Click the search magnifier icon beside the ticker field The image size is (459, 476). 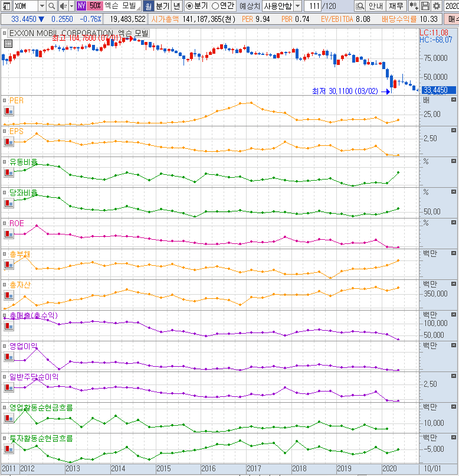[52, 6]
